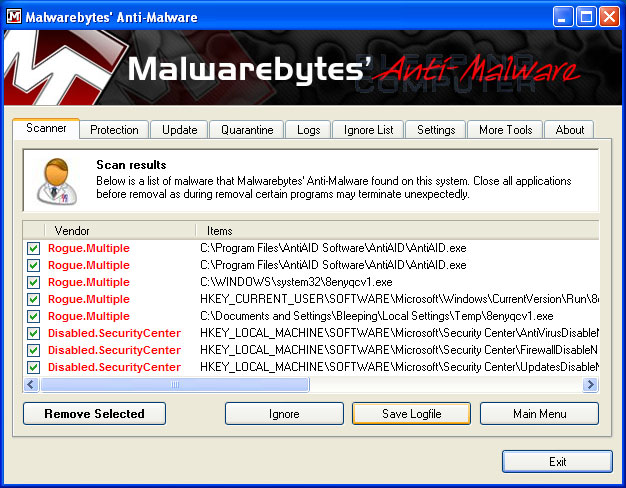Click right arrow of horizontal scrollbar
Image resolution: width=626 pixels, height=488 pixels.
click(590, 385)
